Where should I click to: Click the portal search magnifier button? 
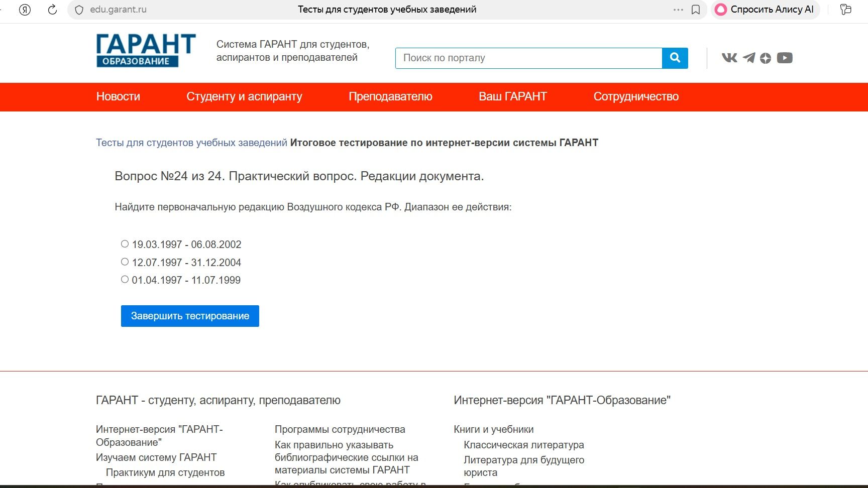point(675,58)
